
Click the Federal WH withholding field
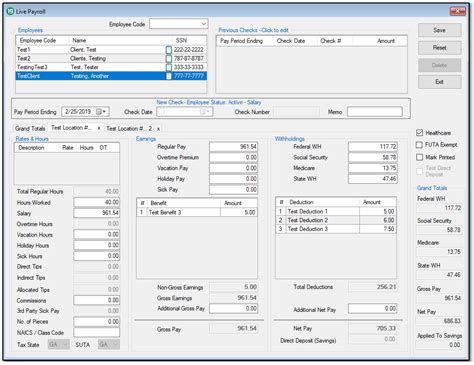tap(373, 146)
